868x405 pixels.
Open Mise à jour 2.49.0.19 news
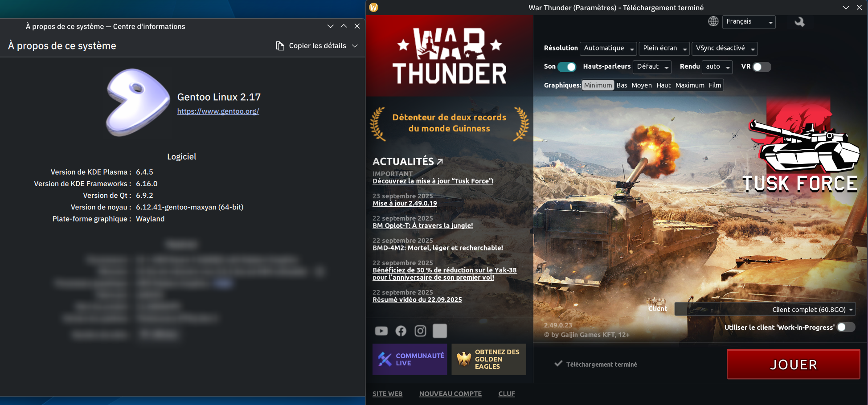tap(405, 203)
